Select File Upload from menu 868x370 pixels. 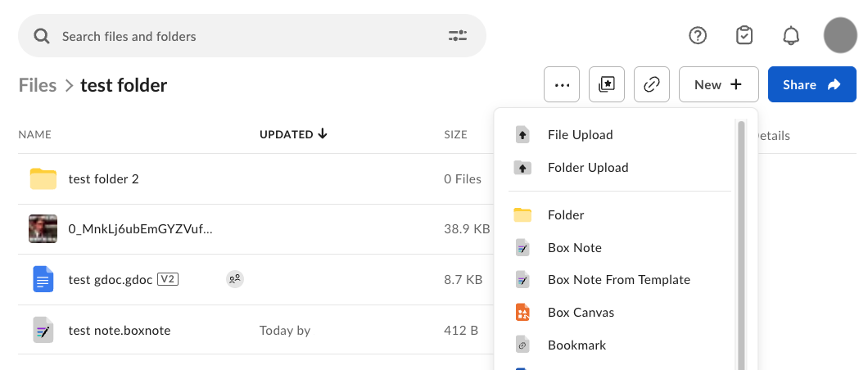tap(580, 135)
